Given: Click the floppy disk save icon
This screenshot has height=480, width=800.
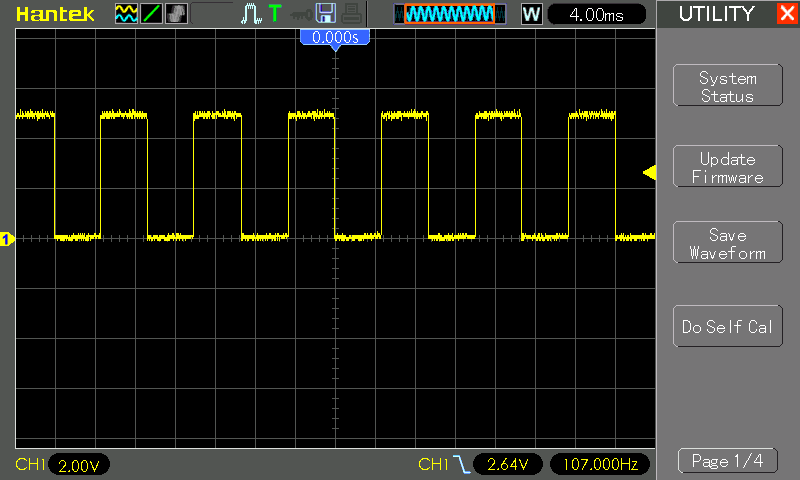Looking at the screenshot, I should pyautogui.click(x=325, y=14).
